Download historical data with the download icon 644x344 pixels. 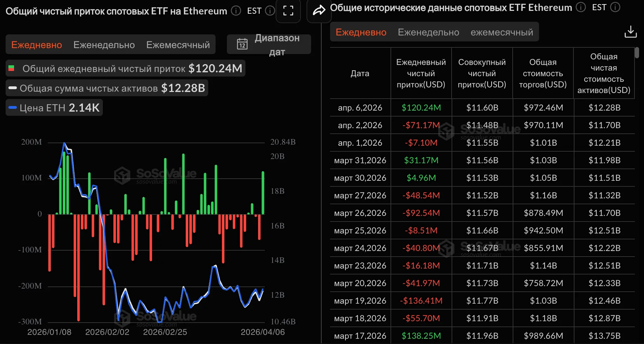(x=630, y=32)
